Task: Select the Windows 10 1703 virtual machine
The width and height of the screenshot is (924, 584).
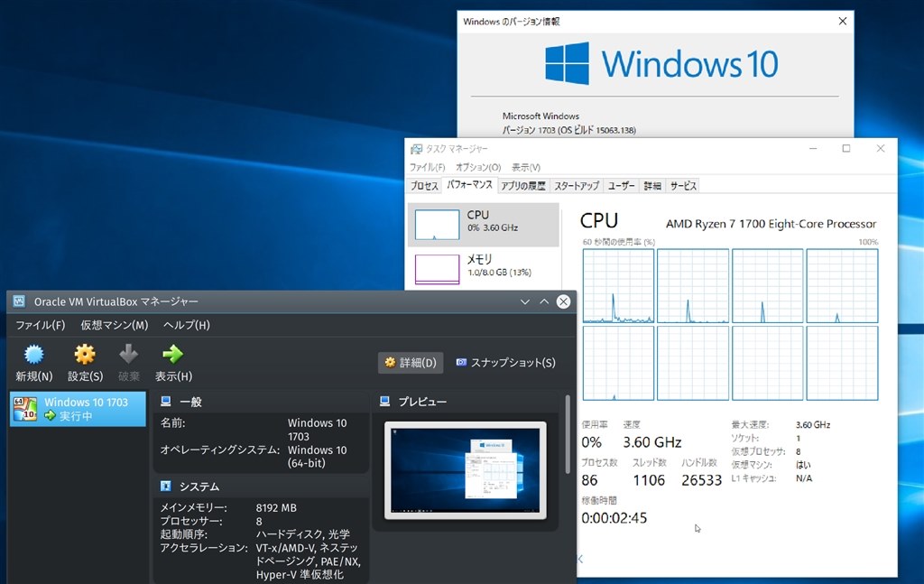Action: pos(78,409)
